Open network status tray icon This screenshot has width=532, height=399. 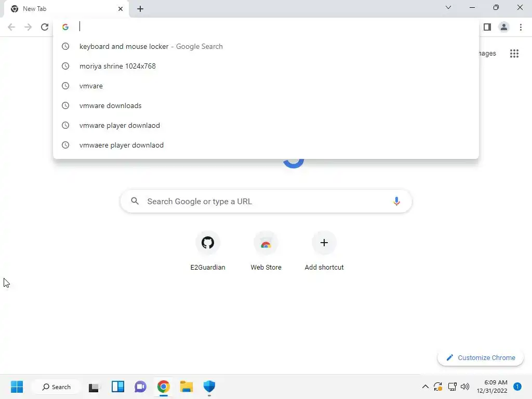point(452,387)
